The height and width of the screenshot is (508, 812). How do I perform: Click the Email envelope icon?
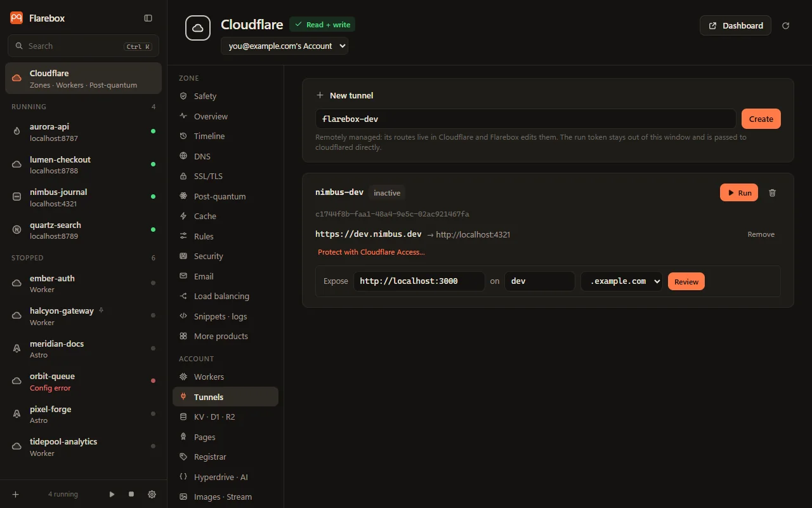183,276
